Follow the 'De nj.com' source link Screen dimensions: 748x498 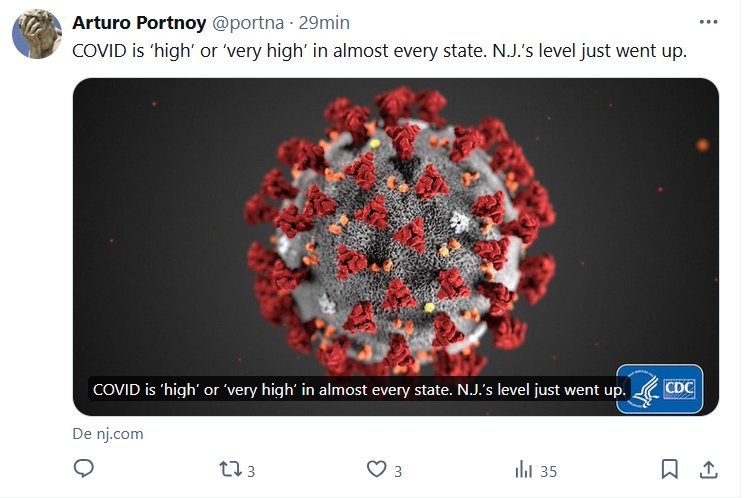pyautogui.click(x=108, y=434)
